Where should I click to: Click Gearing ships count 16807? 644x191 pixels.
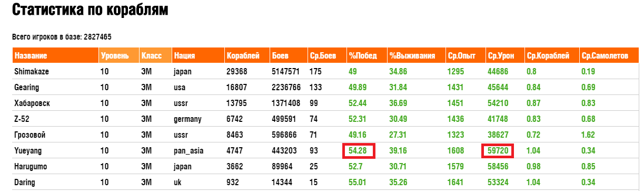(x=237, y=87)
